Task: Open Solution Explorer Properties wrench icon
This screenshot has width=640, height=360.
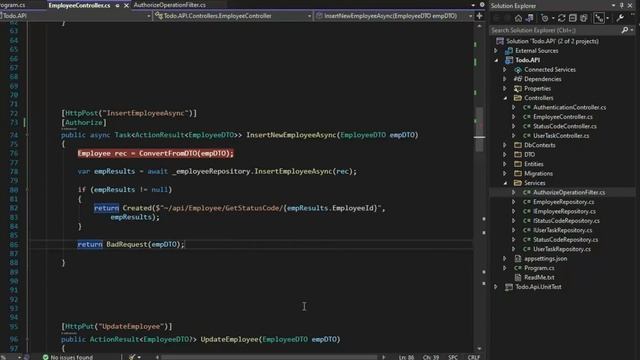Action: click(x=620, y=18)
